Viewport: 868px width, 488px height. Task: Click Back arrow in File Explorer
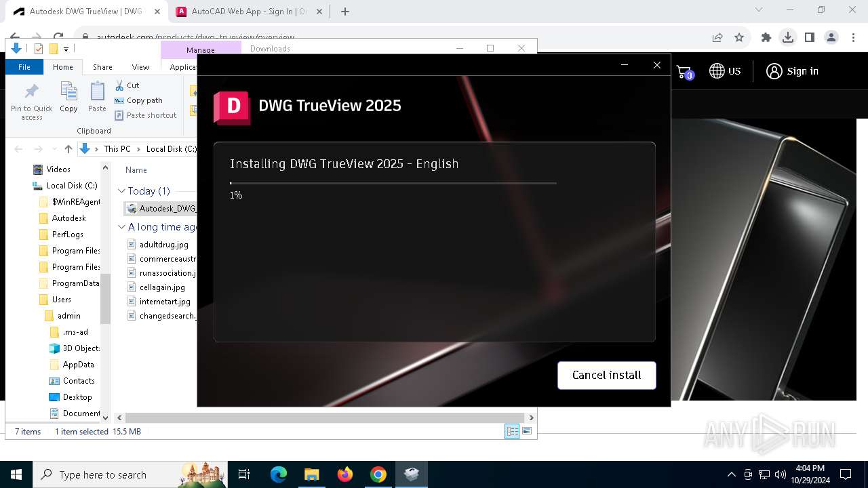click(x=18, y=149)
